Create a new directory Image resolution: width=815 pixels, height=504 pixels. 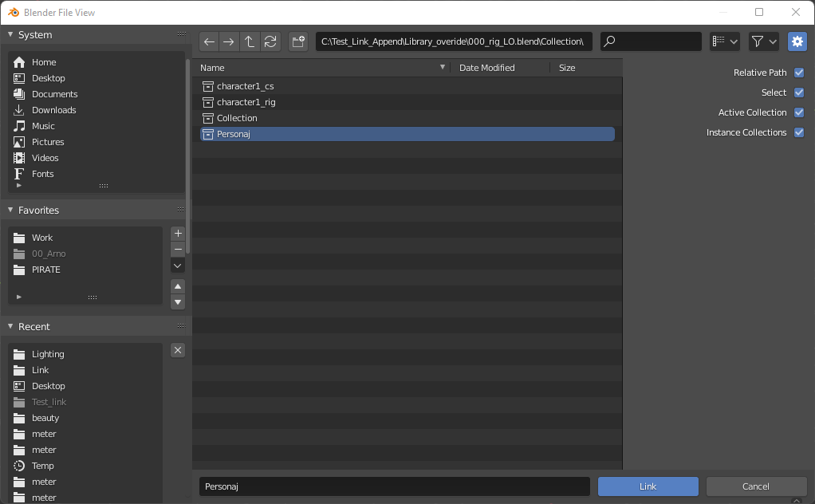click(298, 41)
